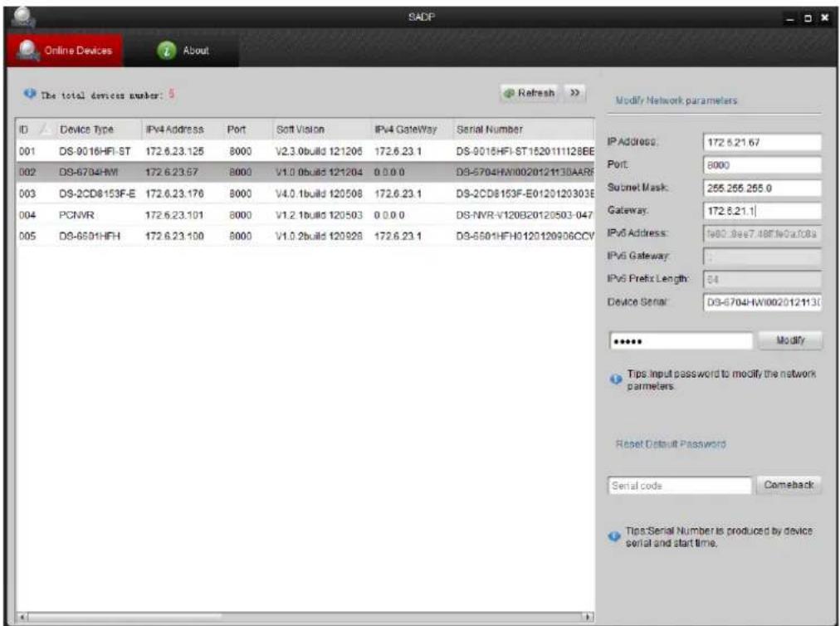Click IP address 172.6.23.100 cell

[174, 236]
